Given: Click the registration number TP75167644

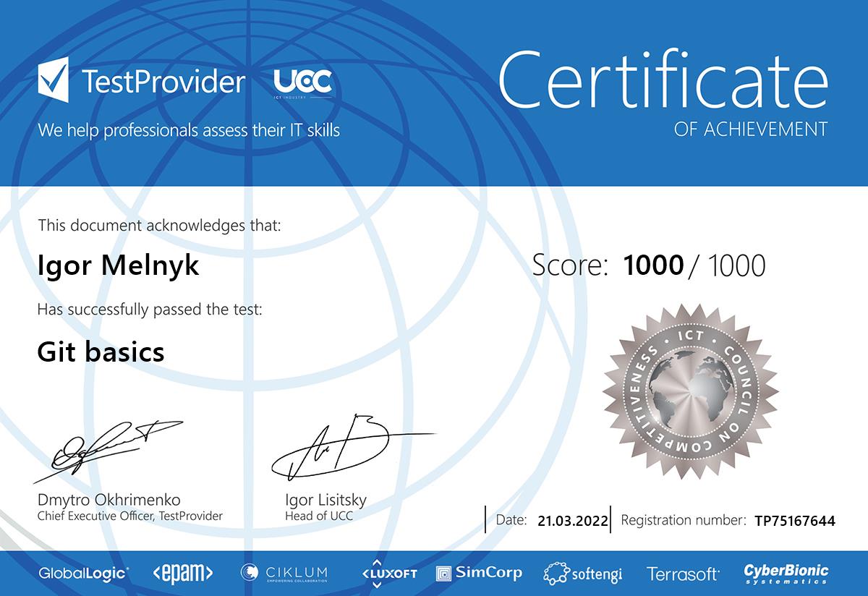Looking at the screenshot, I should pos(794,521).
